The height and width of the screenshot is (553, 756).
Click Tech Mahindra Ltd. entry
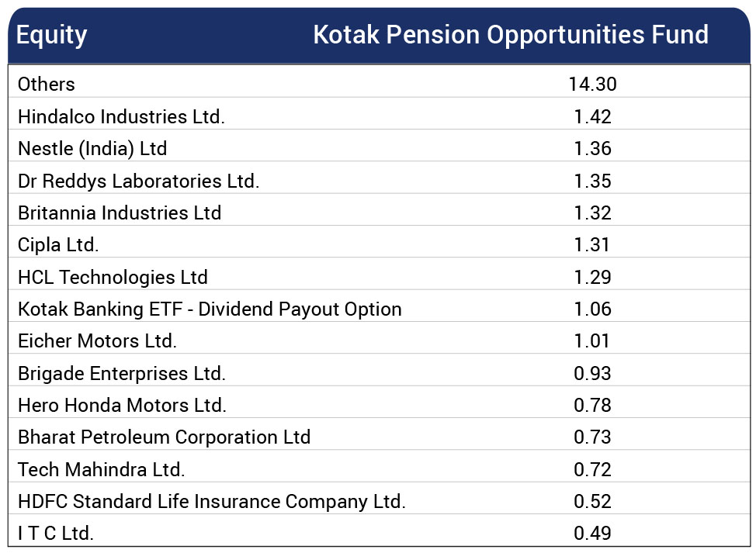pyautogui.click(x=101, y=469)
